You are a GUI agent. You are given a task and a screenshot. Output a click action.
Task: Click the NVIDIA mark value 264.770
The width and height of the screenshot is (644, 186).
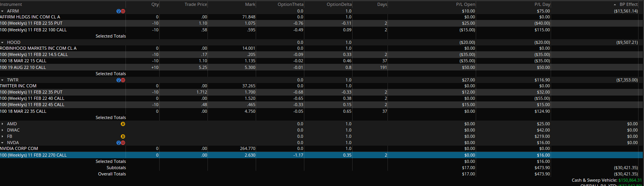(247, 148)
